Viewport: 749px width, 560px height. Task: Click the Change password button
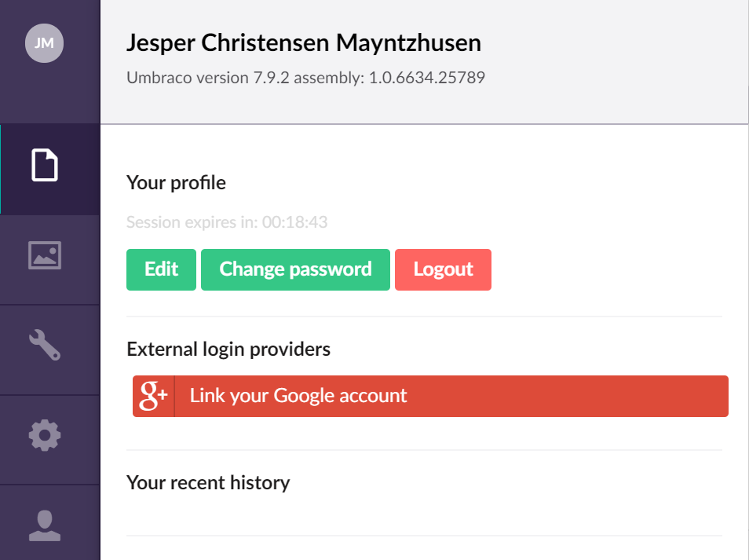click(295, 269)
